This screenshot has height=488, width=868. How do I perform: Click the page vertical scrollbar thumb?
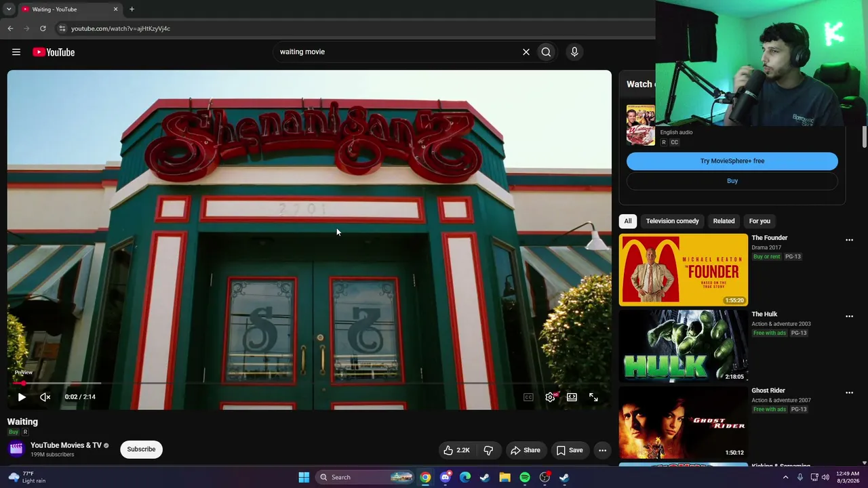click(x=864, y=136)
